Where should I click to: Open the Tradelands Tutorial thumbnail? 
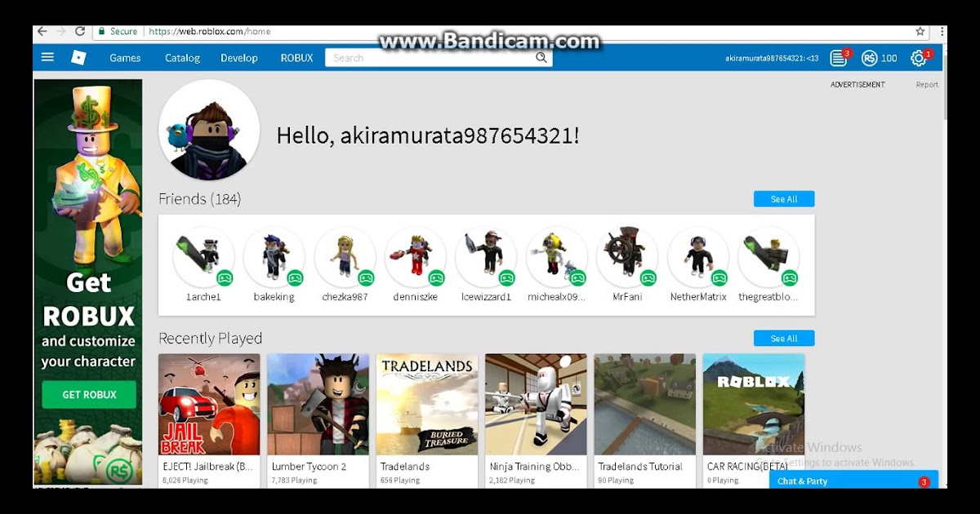point(645,405)
